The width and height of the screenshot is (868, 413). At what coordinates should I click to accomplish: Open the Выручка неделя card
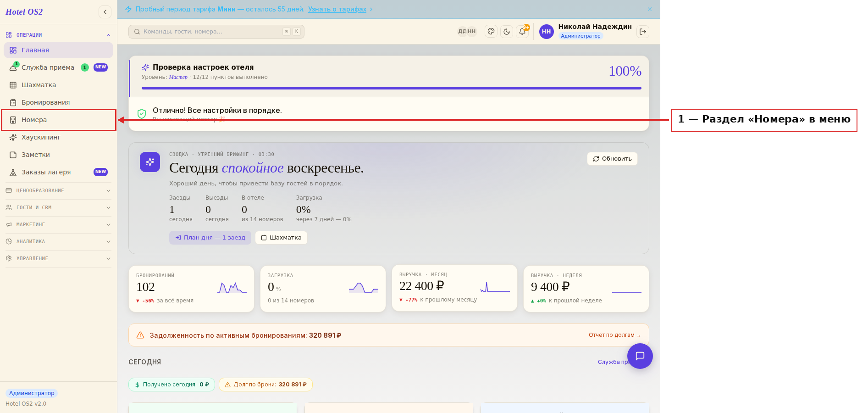pyautogui.click(x=586, y=289)
